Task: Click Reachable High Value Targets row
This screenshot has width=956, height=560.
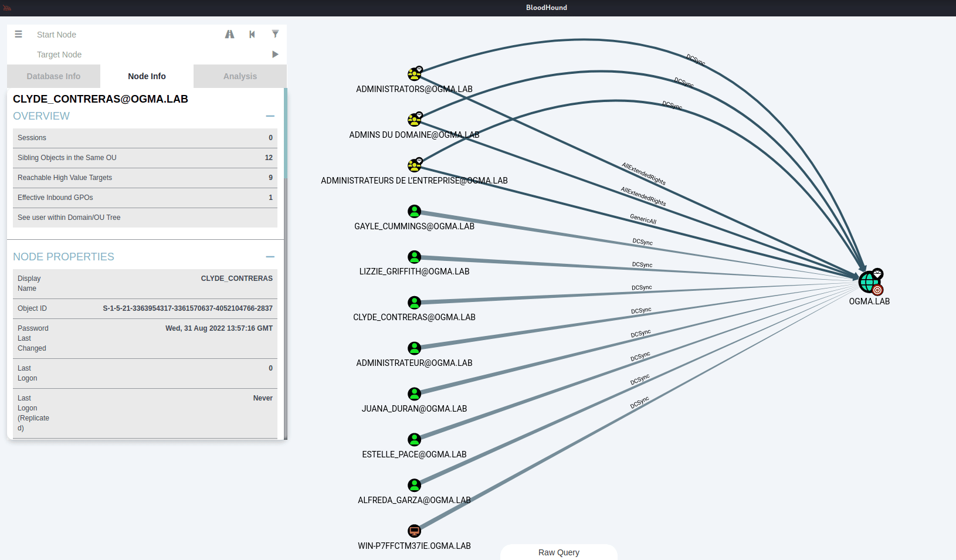Action: click(145, 178)
